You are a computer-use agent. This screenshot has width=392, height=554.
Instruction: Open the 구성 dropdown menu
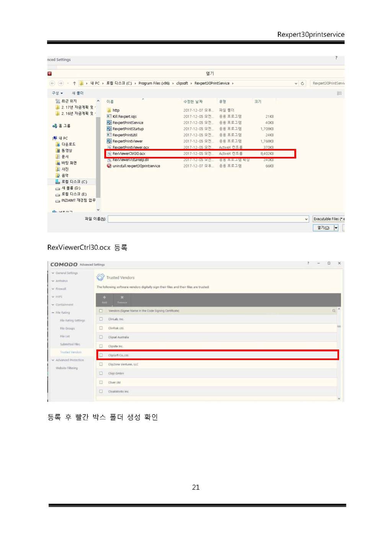[57, 93]
